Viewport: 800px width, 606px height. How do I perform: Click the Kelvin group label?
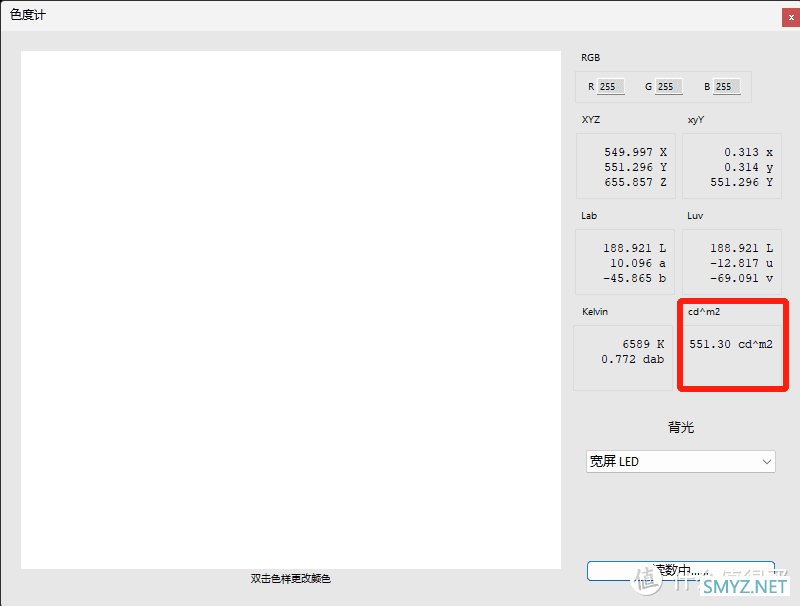[x=595, y=312]
